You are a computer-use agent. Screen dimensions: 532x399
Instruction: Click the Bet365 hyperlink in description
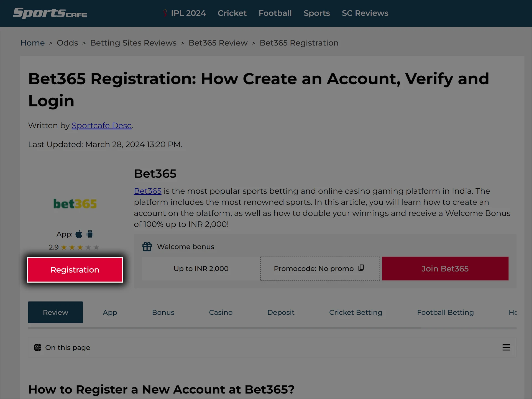(147, 191)
